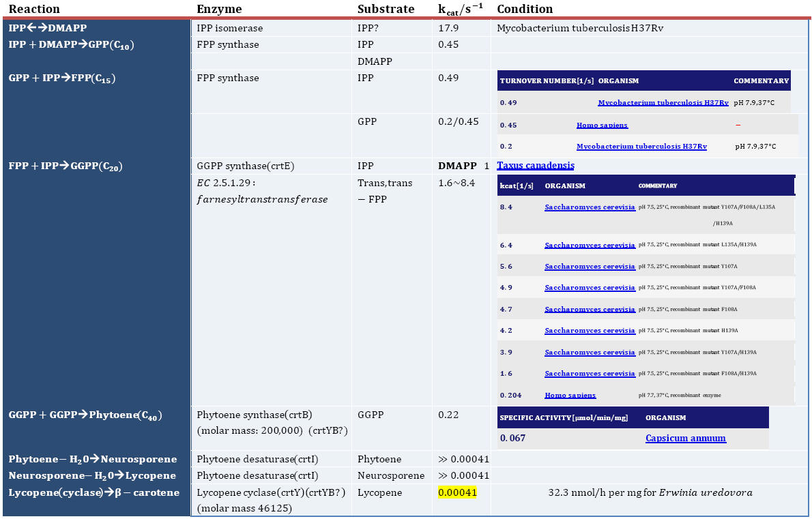812x519 pixels.
Task: Click Mycobacterium tuberculosis link in 0.2 row
Action: coord(641,147)
